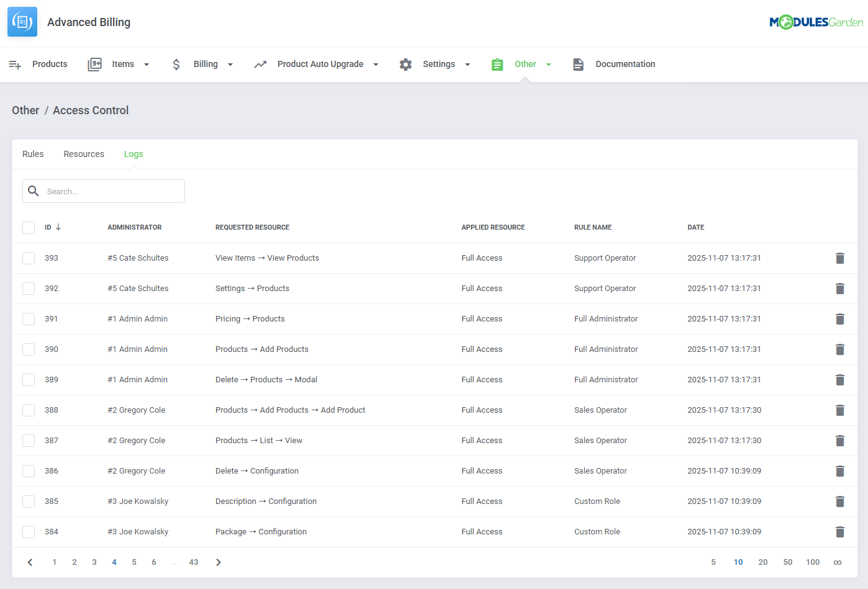Open Settings via the gear icon
868x589 pixels.
coord(405,64)
